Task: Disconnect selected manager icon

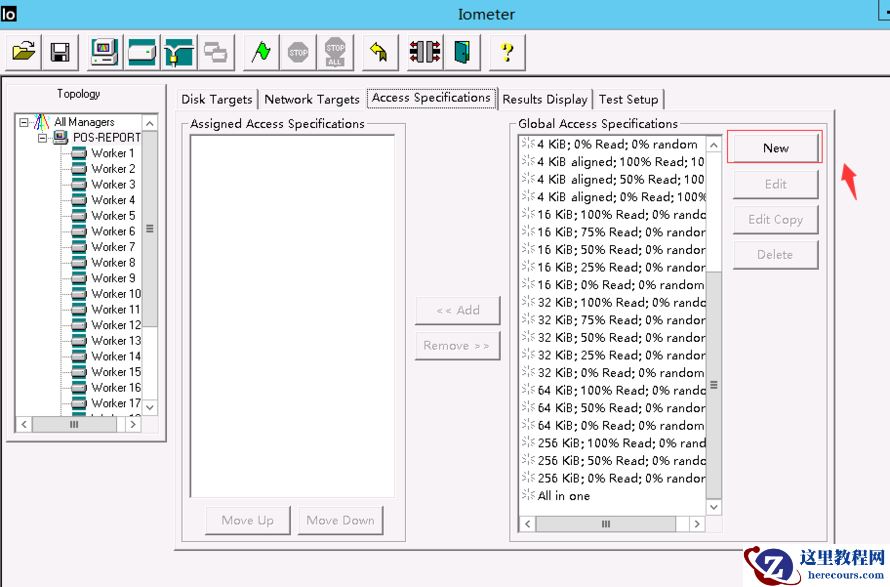Action: [425, 52]
